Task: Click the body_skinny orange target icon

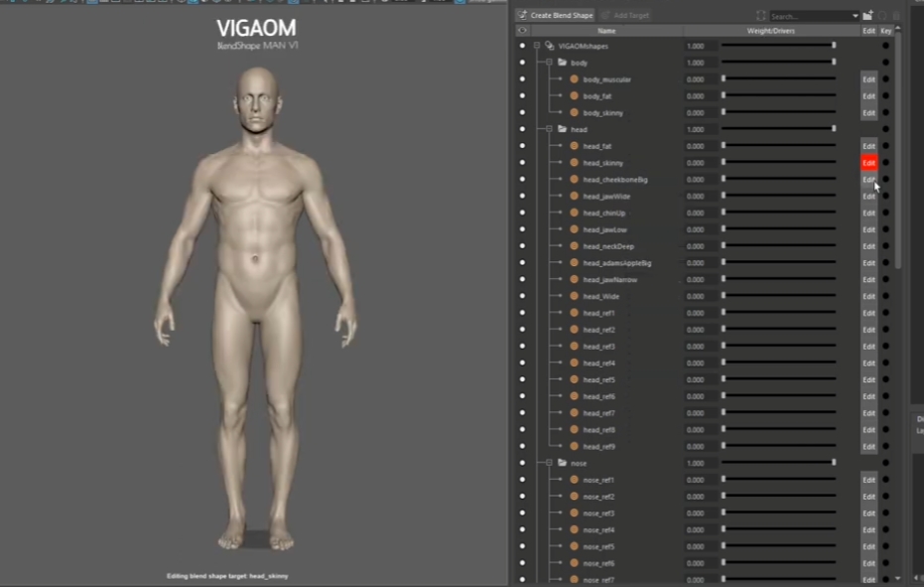Action: coord(574,112)
